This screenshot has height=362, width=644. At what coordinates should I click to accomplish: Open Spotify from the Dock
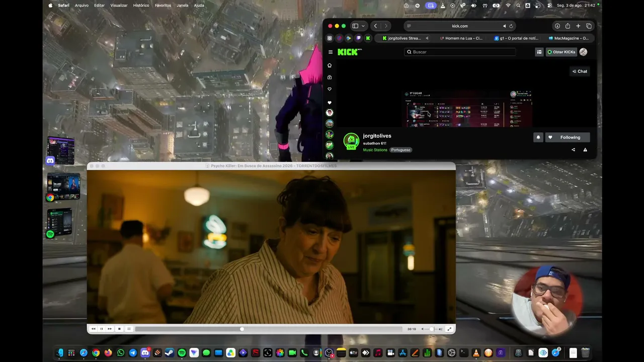(x=182, y=353)
